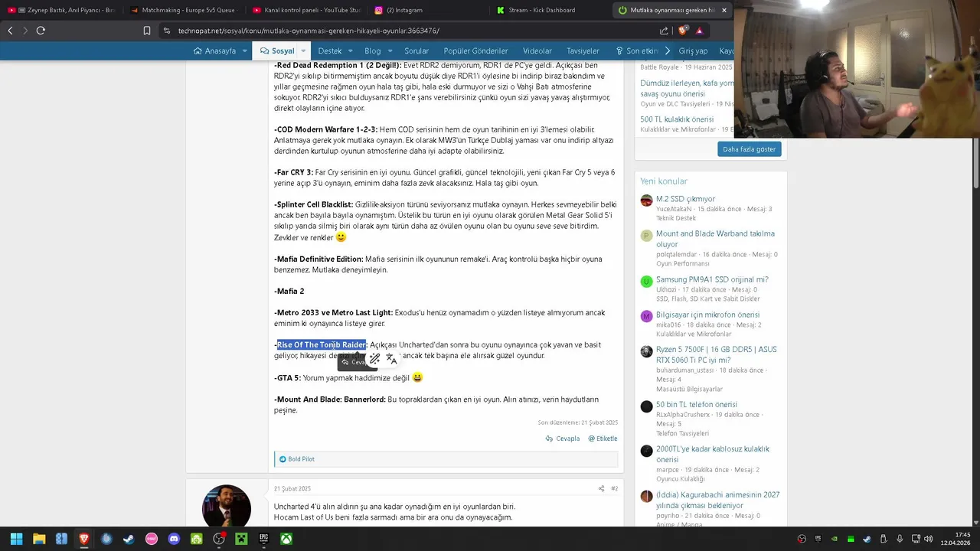
Task: Open the Tavsiyeler menu item
Action: [x=583, y=51]
